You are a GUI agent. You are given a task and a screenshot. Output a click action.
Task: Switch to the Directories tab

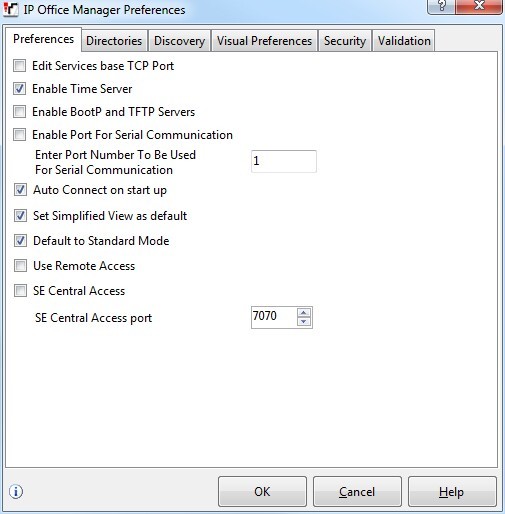[114, 41]
